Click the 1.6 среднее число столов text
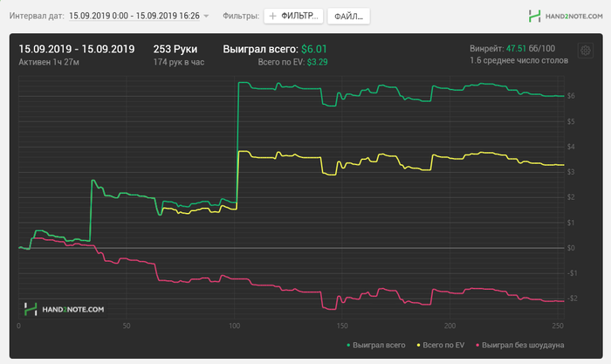 coord(518,60)
